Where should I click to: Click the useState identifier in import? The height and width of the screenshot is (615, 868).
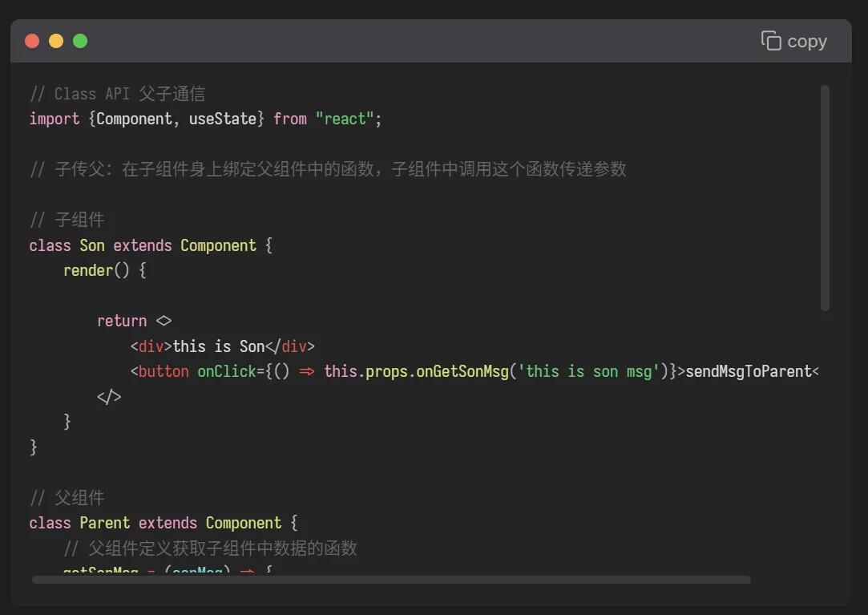click(223, 119)
